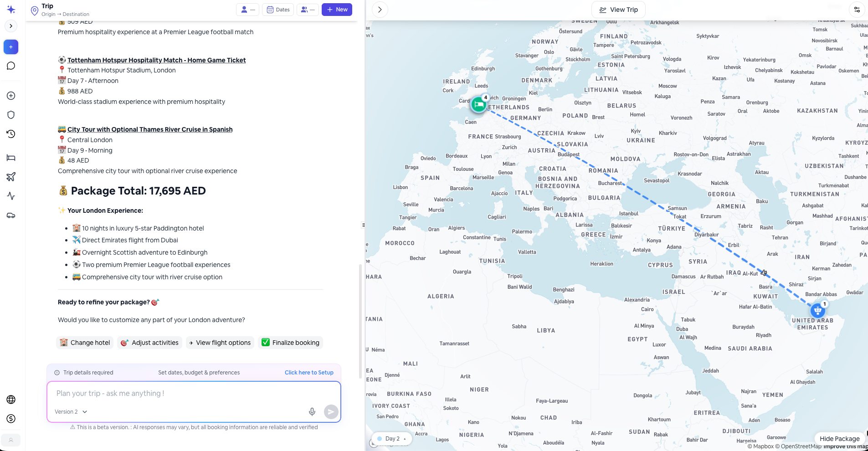Screen dimensions: 868x451
Task: Open the Dates picker
Action: click(278, 10)
